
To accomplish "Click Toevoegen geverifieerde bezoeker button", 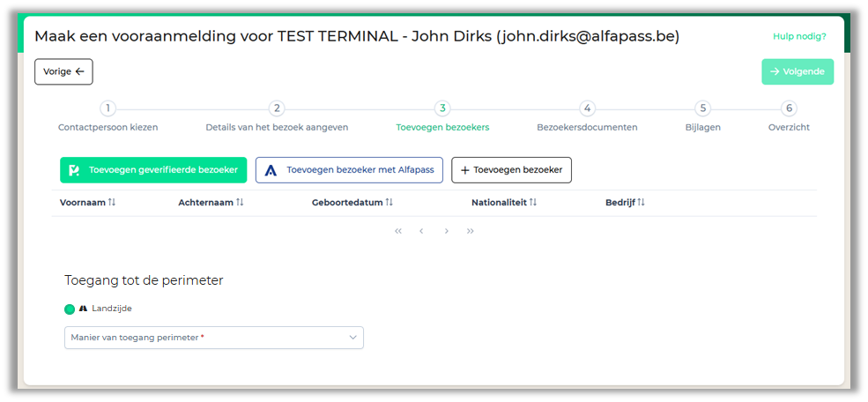I will click(153, 170).
